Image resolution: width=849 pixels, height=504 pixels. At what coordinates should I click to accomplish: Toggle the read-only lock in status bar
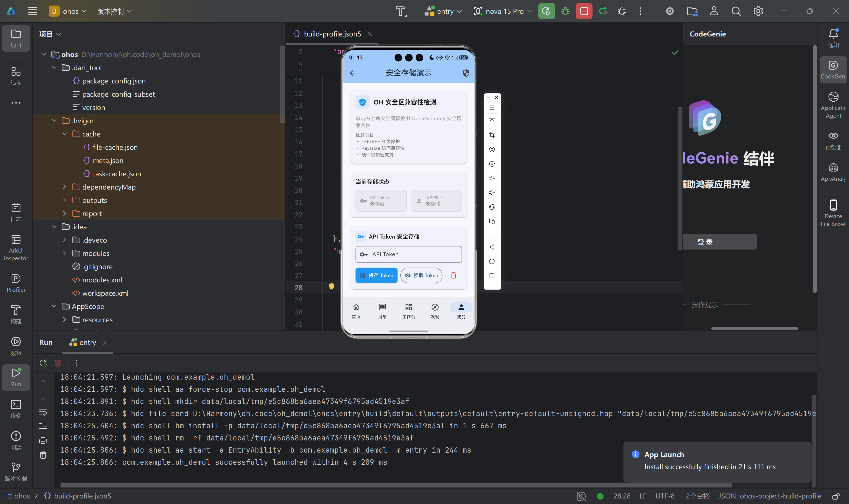836,496
